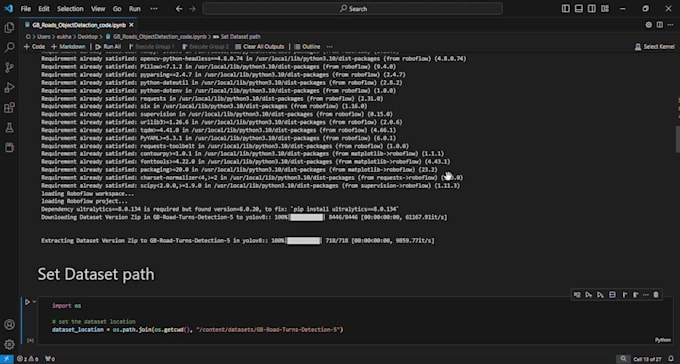
Task: Open the Accounts icon in activity bar
Action: click(9, 325)
